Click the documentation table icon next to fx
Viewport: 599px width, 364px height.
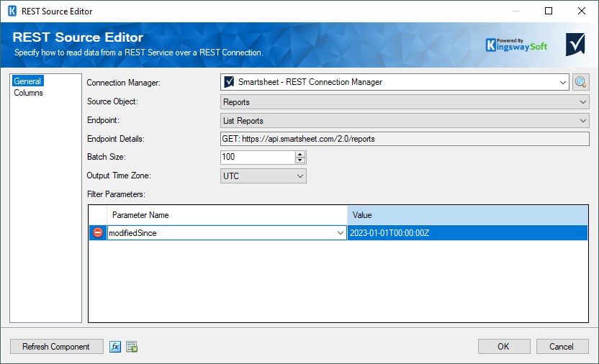click(132, 347)
